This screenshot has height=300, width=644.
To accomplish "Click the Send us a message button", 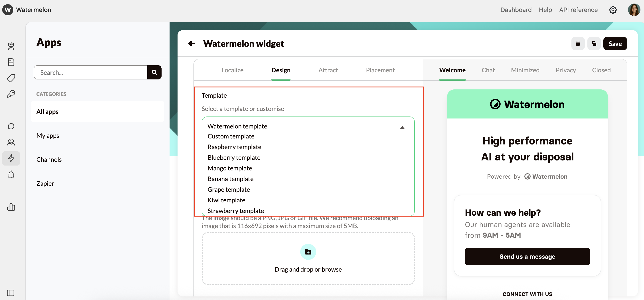I will [527, 257].
